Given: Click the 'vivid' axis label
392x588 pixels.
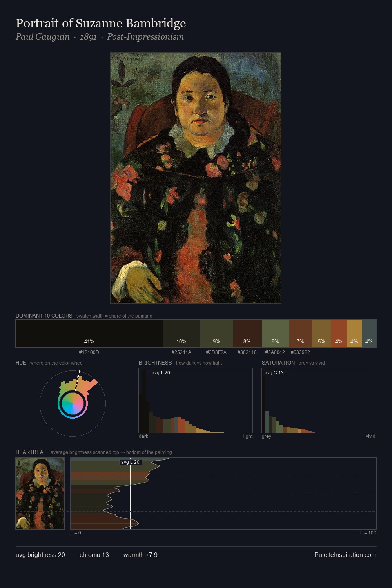Looking at the screenshot, I should tap(370, 436).
